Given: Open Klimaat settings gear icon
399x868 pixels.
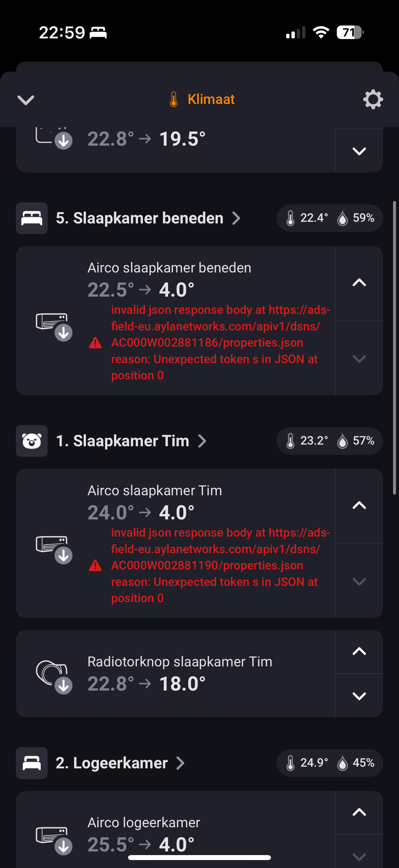Looking at the screenshot, I should click(x=373, y=99).
